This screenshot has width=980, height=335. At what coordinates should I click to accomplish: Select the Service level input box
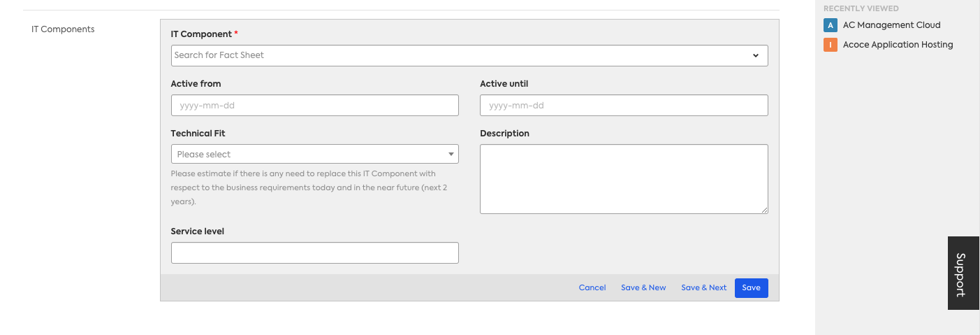click(315, 253)
